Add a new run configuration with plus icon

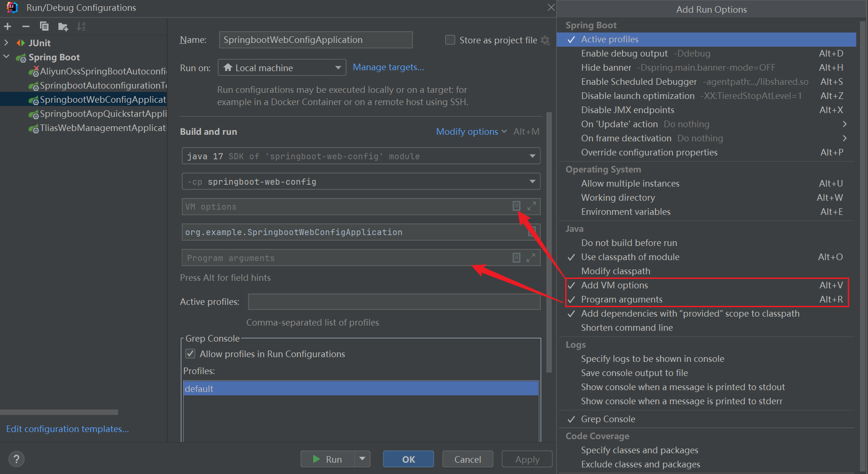8,26
